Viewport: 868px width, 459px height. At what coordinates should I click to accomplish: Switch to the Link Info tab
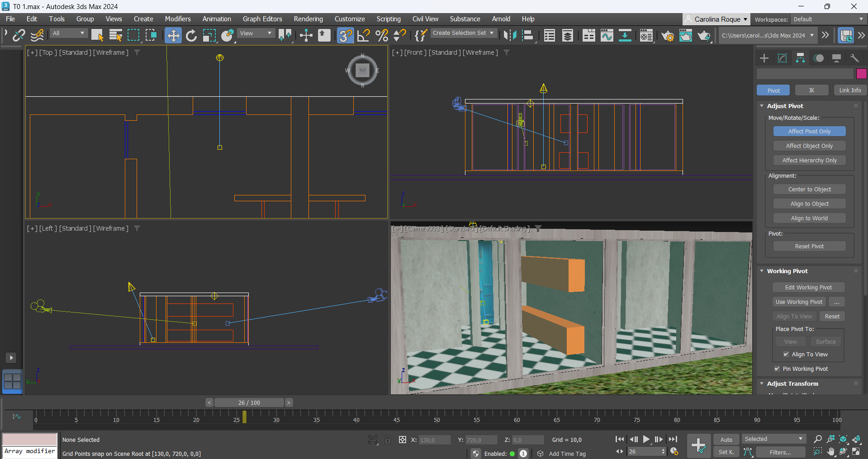(x=850, y=90)
